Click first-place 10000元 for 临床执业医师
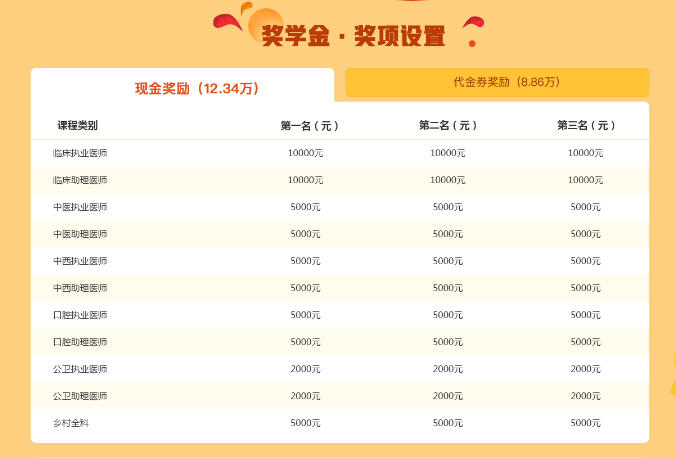Viewport: 676px width, 458px height. coord(305,153)
